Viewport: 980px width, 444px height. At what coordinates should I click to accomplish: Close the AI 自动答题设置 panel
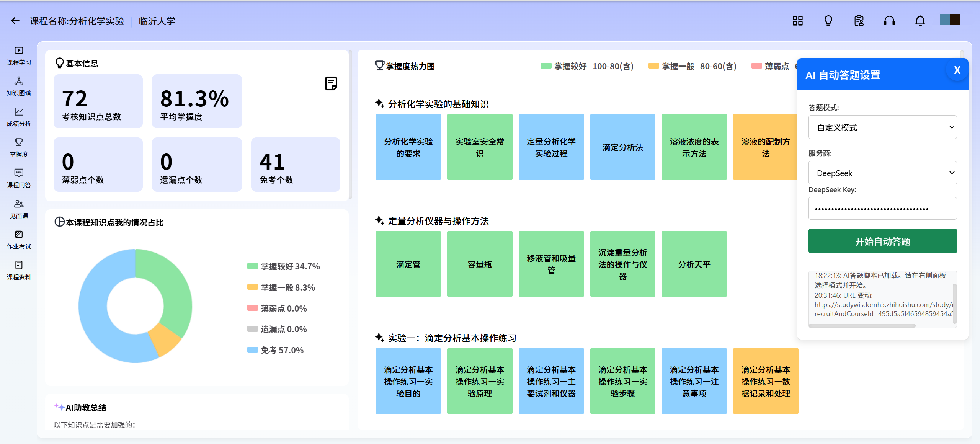(x=957, y=70)
